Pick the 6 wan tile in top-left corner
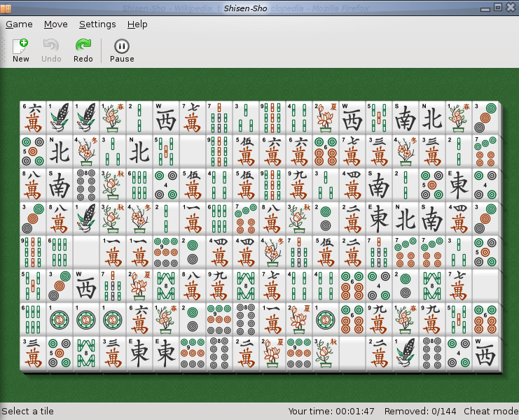This screenshot has height=420, width=519. tap(32, 118)
